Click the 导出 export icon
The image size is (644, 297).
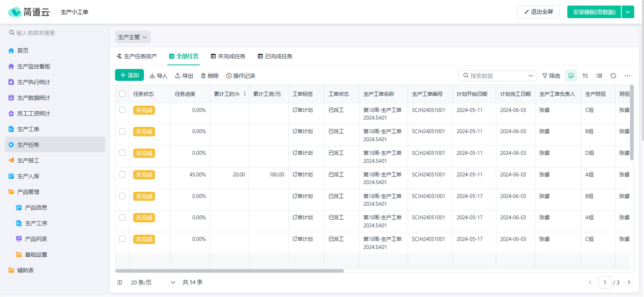tap(184, 76)
